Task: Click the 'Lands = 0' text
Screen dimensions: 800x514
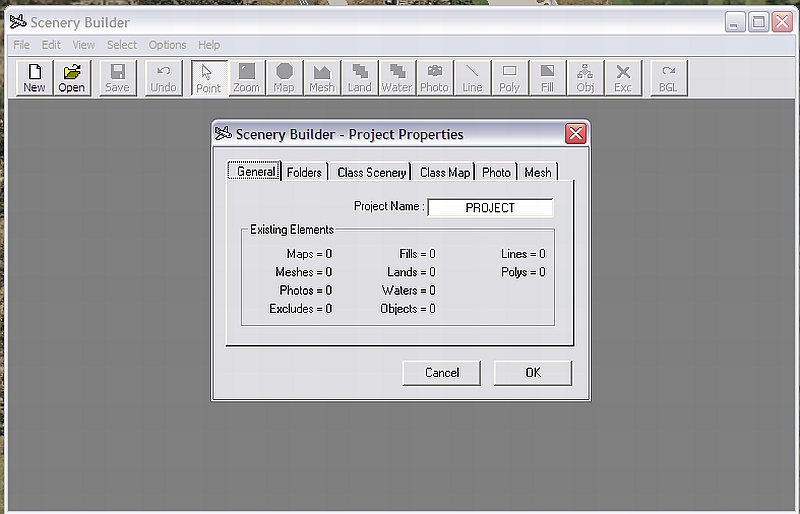Action: [411, 272]
